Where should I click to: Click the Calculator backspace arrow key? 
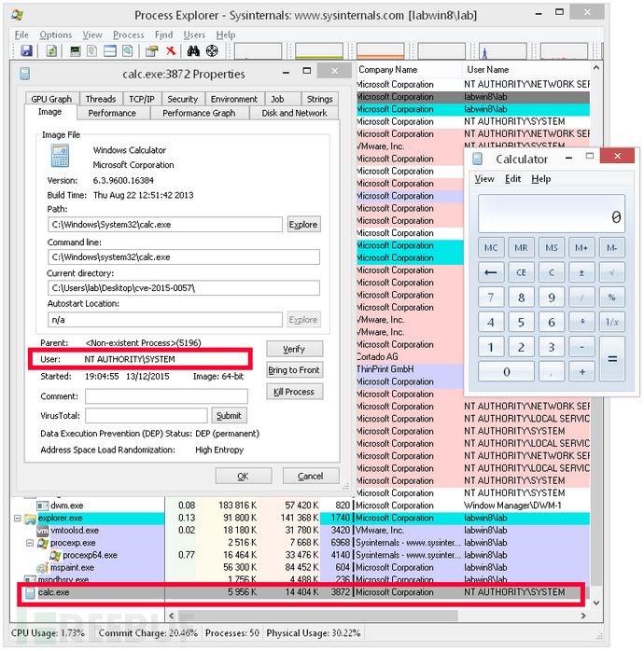pyautogui.click(x=491, y=272)
